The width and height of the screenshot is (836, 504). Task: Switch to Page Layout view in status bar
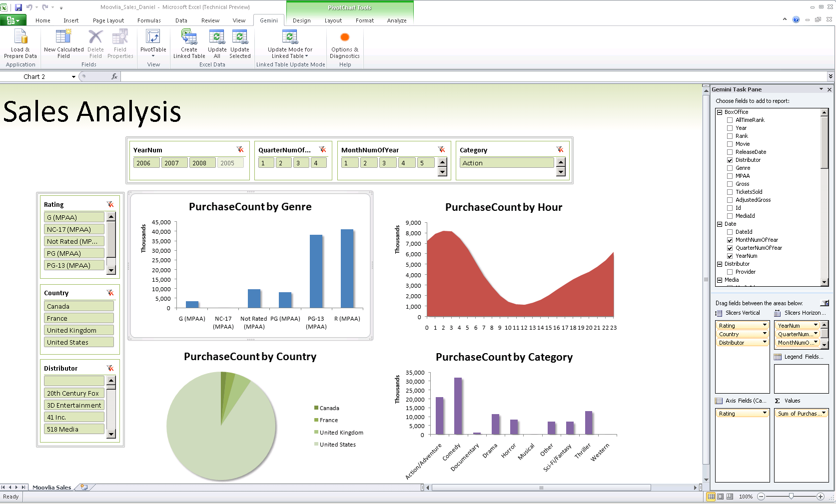pos(720,497)
